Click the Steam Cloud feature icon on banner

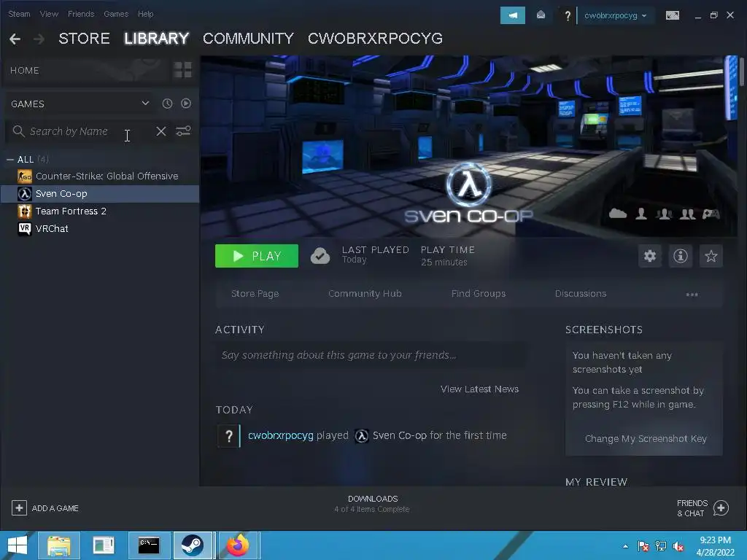tap(618, 214)
